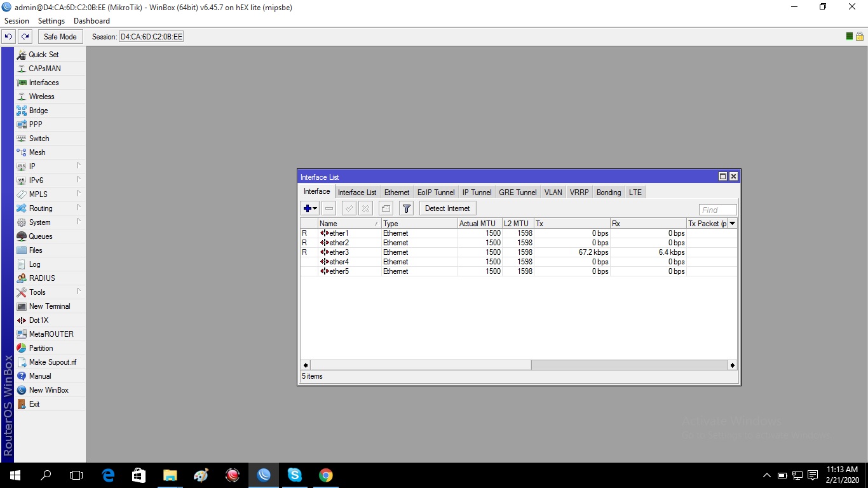Open Log in sidebar
Viewport: 868px width, 488px height.
click(50, 264)
